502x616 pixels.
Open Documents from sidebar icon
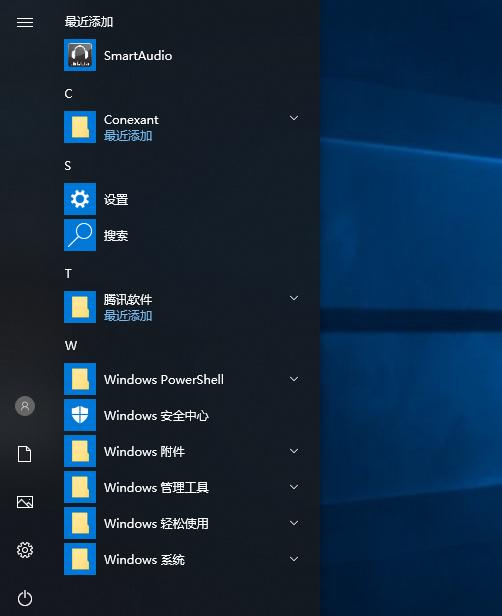[25, 454]
